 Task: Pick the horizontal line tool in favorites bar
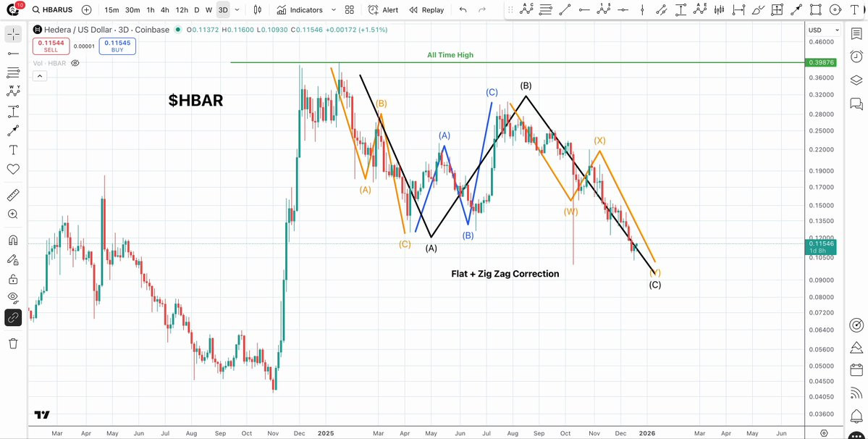(x=623, y=9)
